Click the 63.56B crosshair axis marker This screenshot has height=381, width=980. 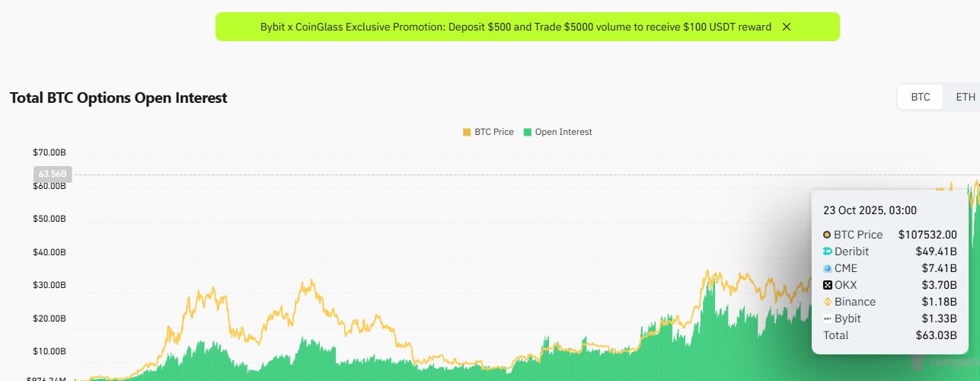[53, 174]
